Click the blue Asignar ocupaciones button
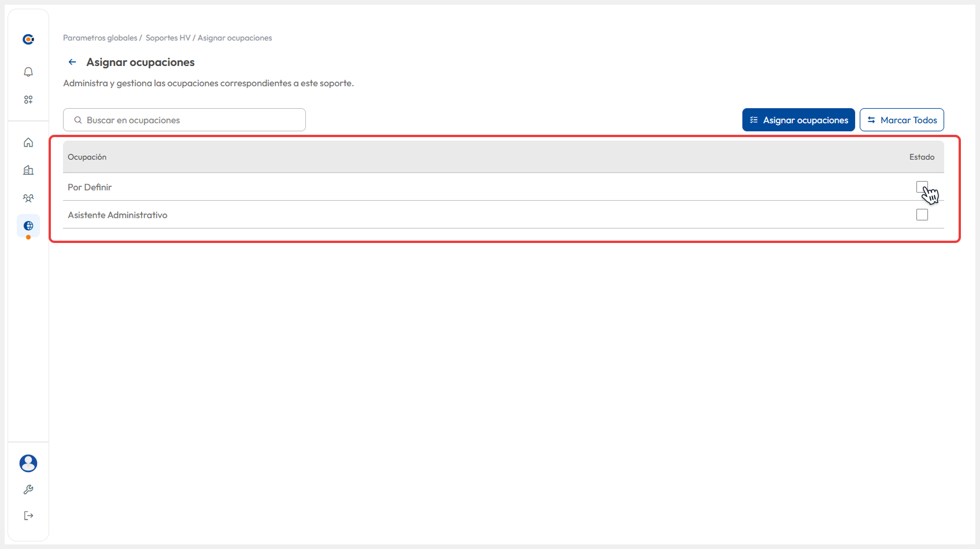Screen dimensions: 980x549 [x=798, y=120]
